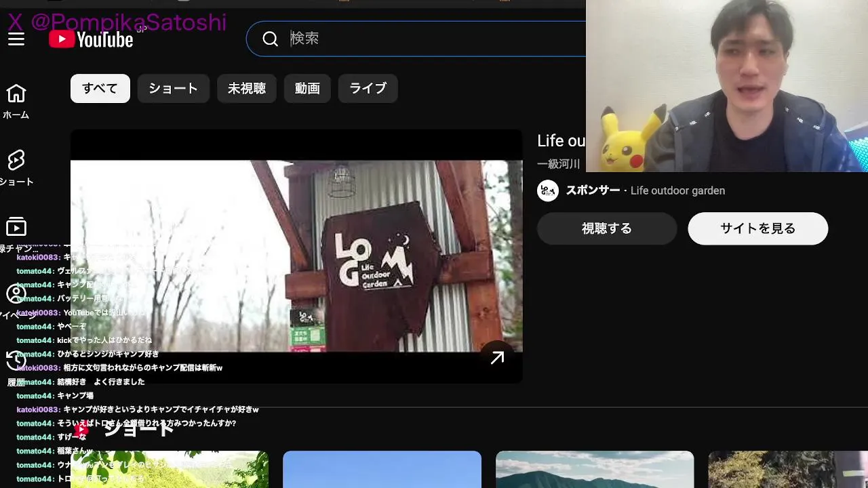Click the Life outdoor garden sponsor avatar
The height and width of the screenshot is (488, 868).
[x=548, y=190]
